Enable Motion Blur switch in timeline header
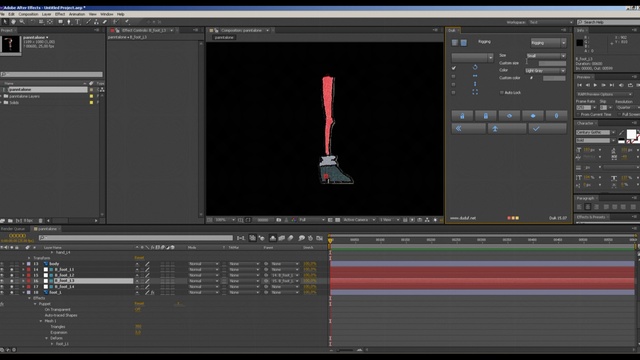 (x=290, y=238)
